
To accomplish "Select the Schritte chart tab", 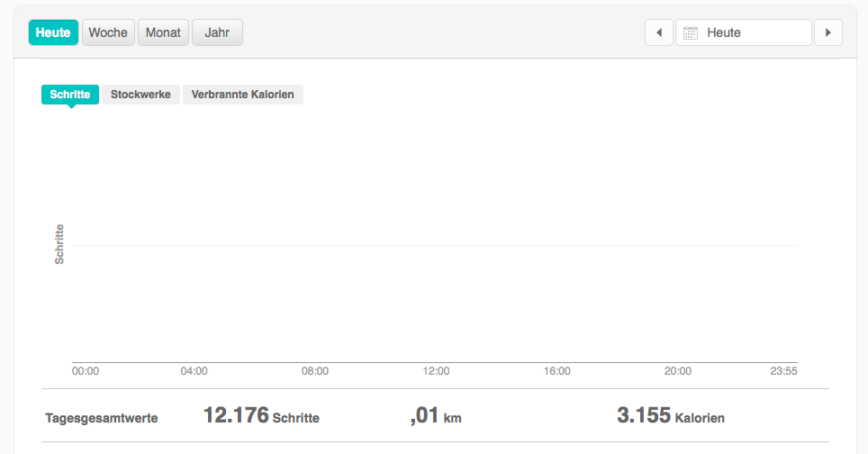I will tap(70, 94).
